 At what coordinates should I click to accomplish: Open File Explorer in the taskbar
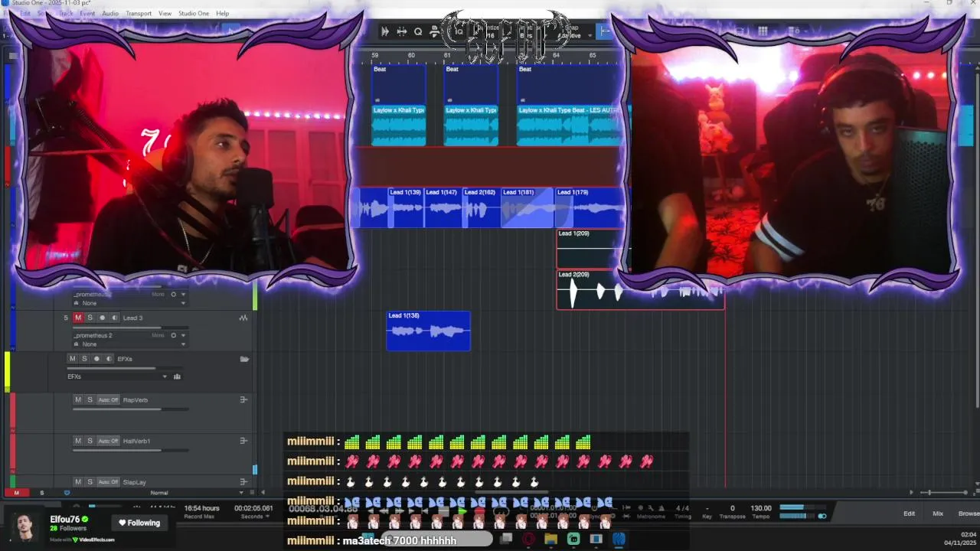[550, 539]
